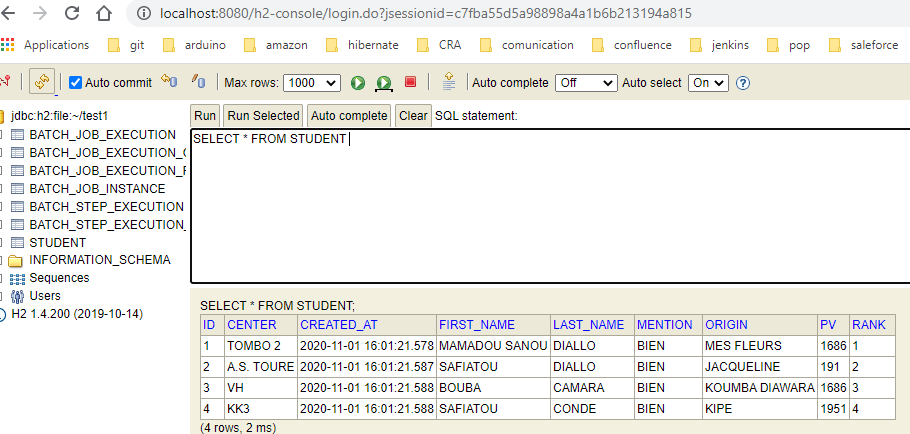Click the browser Reload page button
This screenshot has width=910, height=434.
click(x=73, y=14)
